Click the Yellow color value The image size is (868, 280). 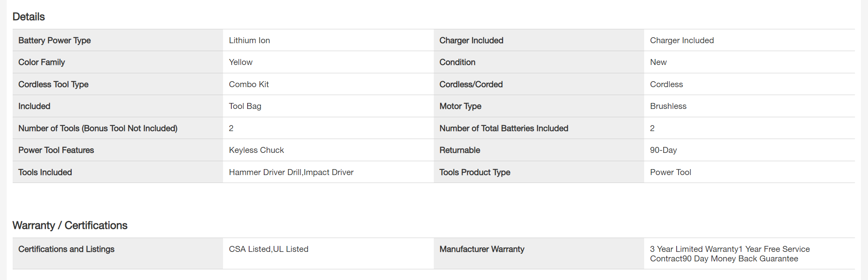(240, 62)
